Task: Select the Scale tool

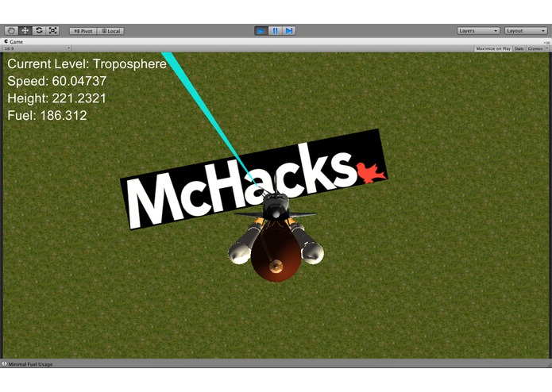Action: 52,31
